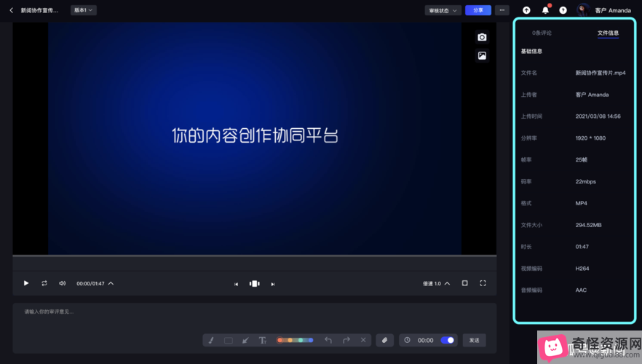The width and height of the screenshot is (642, 364).
Task: Clear annotations with the X icon
Action: 363,340
